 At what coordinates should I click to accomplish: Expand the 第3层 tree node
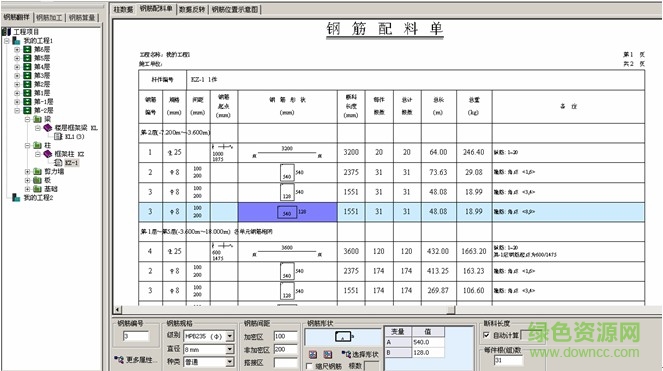(x=17, y=76)
